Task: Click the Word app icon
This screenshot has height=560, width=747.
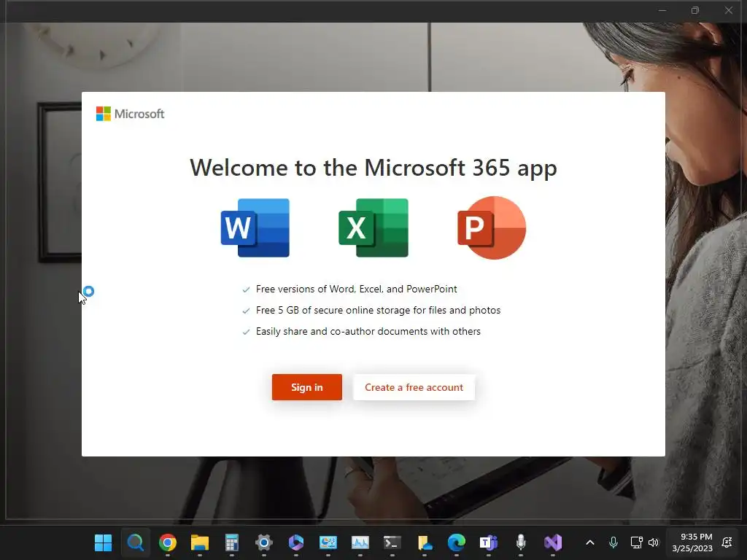Action: [x=255, y=227]
